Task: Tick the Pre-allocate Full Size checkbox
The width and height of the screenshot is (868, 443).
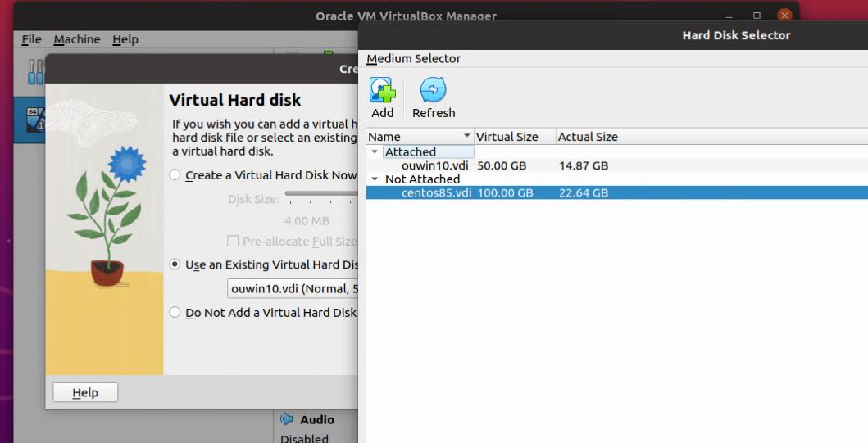Action: click(233, 242)
